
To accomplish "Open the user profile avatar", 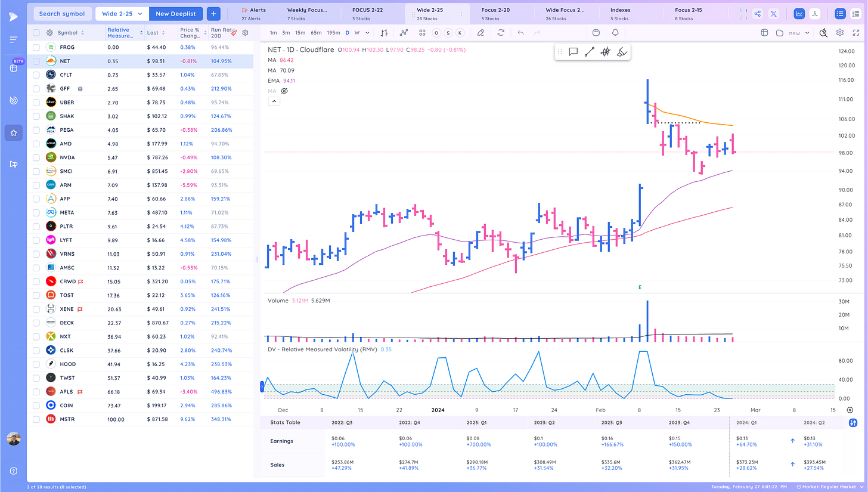I will pos(13,439).
